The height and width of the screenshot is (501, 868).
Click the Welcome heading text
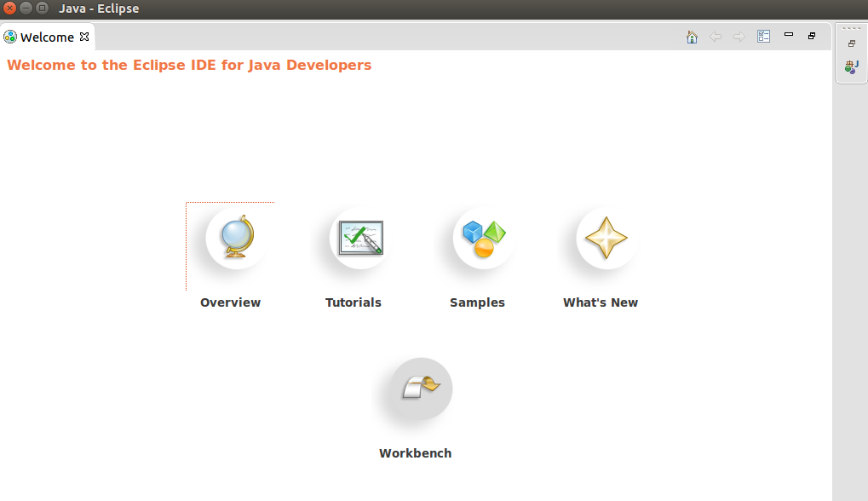pyautogui.click(x=189, y=65)
